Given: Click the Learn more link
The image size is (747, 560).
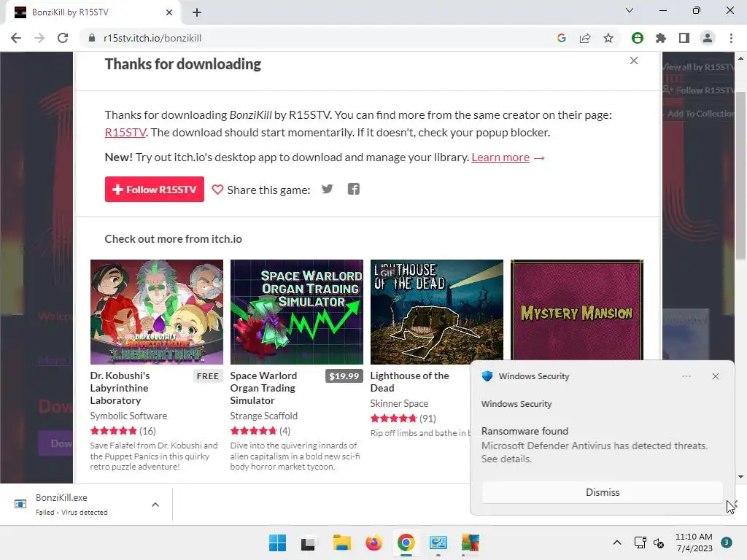Looking at the screenshot, I should point(500,157).
